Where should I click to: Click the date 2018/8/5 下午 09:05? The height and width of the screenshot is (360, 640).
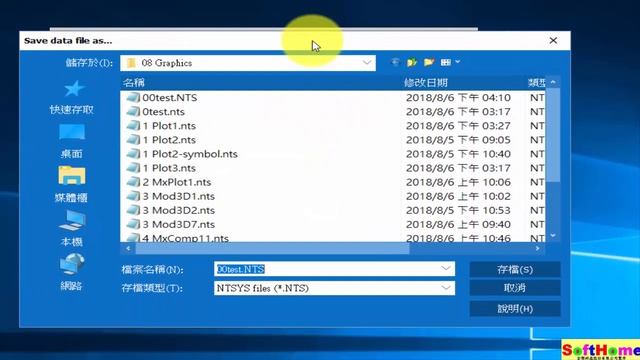tap(458, 140)
